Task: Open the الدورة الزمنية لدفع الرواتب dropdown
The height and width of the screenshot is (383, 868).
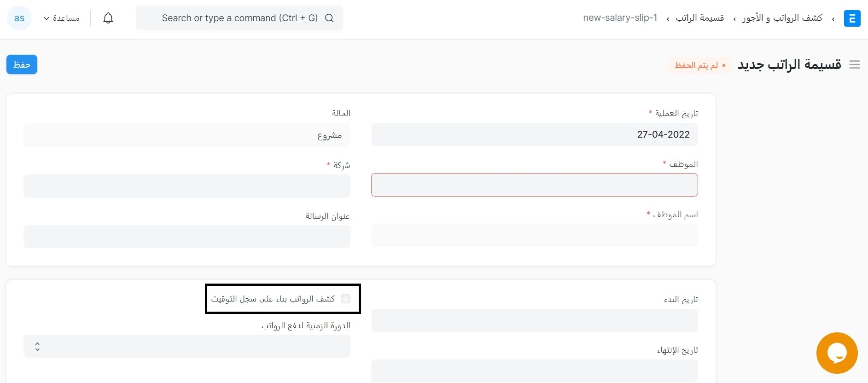Action: click(187, 346)
